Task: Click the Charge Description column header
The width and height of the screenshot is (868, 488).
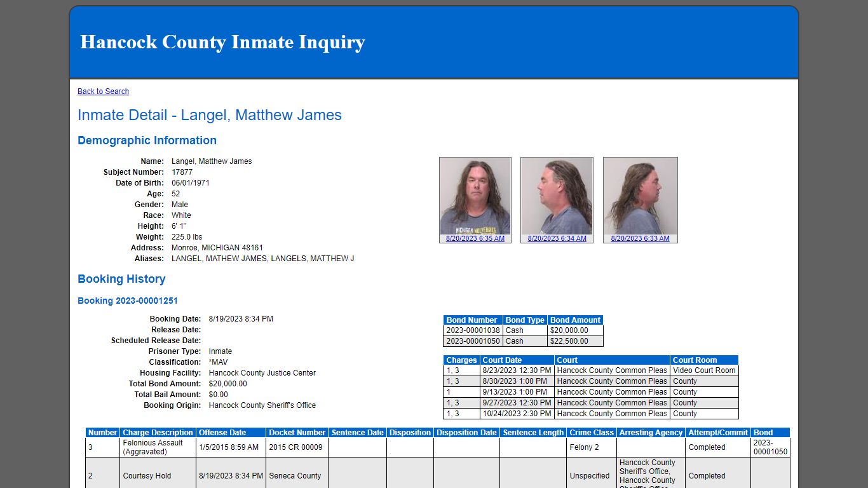Action: coord(158,433)
